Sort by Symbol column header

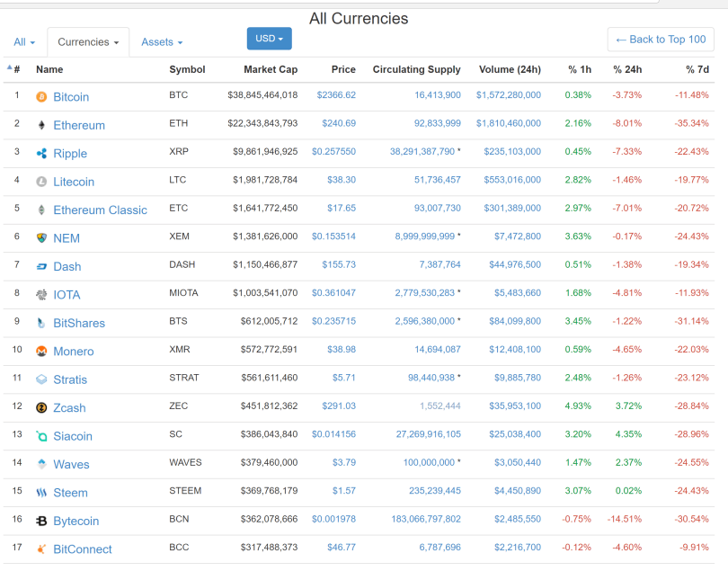tap(187, 70)
